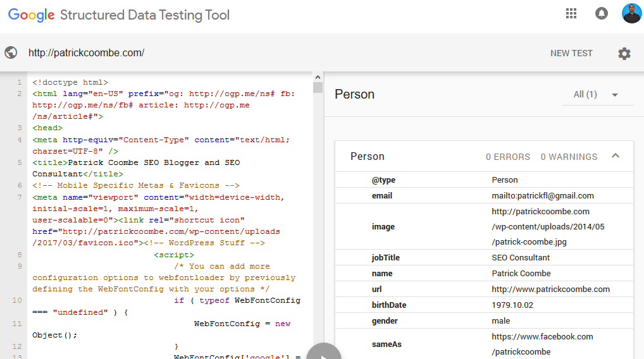Click the Mobile Specific Metas comment line
The height and width of the screenshot is (359, 644).
point(136,185)
